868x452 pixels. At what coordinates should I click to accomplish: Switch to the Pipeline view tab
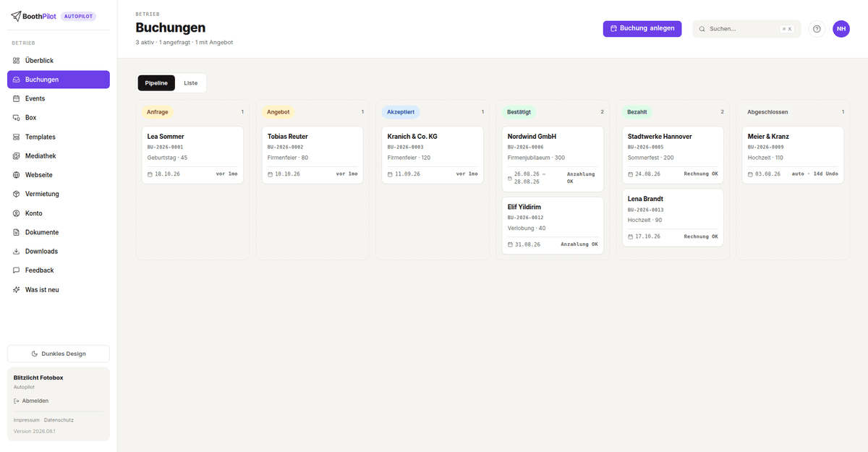pyautogui.click(x=156, y=83)
